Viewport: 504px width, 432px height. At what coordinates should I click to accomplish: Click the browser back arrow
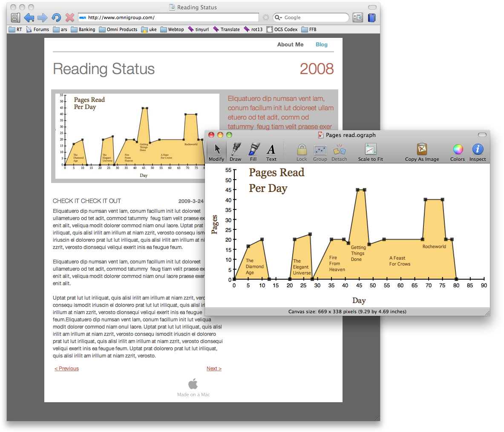(x=29, y=17)
